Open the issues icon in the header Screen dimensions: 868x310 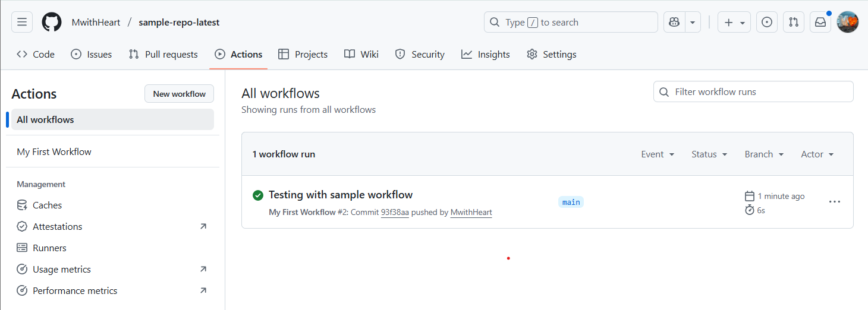click(x=767, y=23)
